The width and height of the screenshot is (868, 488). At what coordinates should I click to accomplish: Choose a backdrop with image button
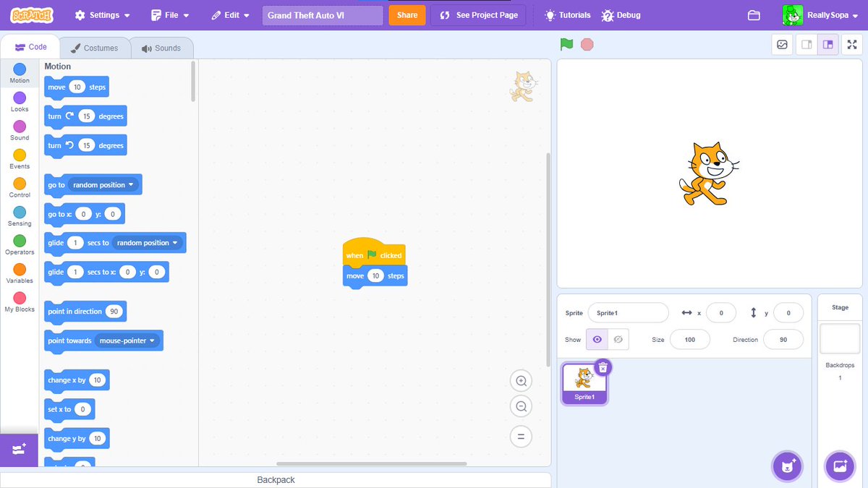[x=840, y=466]
